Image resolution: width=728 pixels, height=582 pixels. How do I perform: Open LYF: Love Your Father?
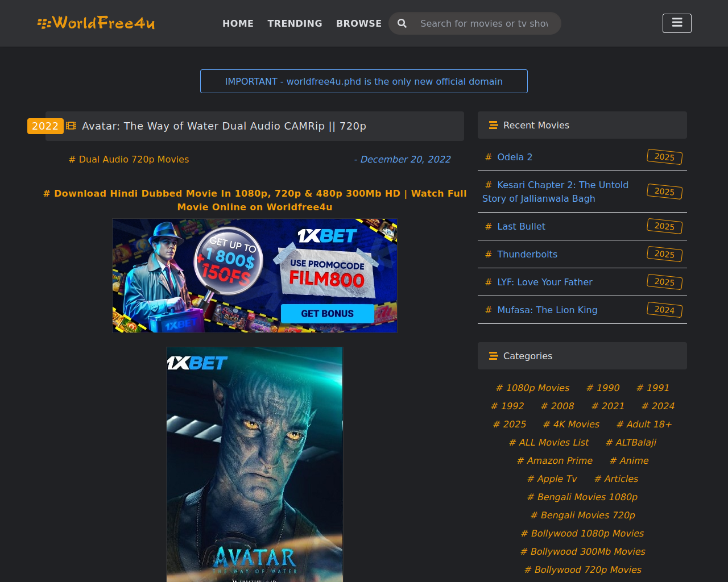pyautogui.click(x=545, y=282)
